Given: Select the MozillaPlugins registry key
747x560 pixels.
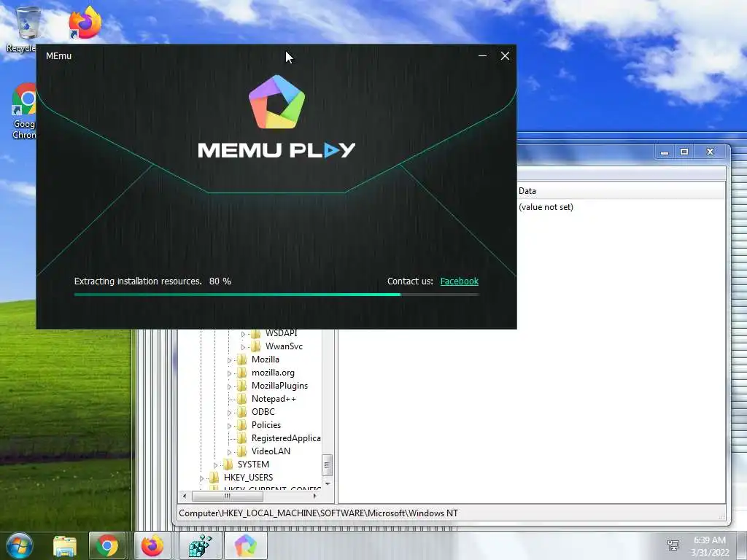Looking at the screenshot, I should [279, 386].
